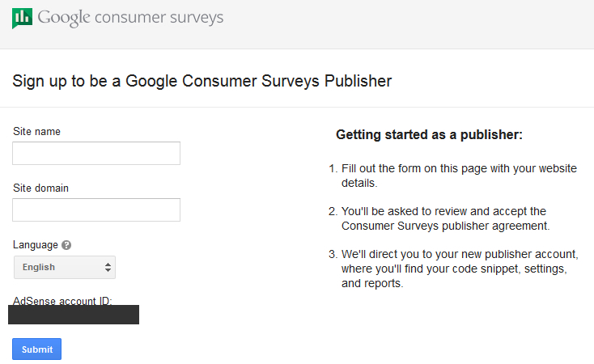Click the "Getting started as a publisher" heading

pos(429,135)
